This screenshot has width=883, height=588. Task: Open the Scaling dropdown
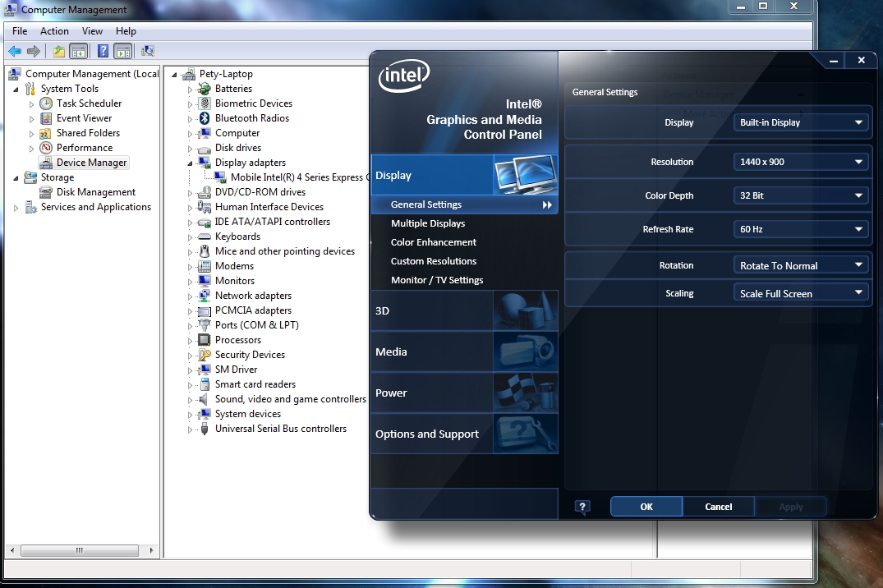click(x=800, y=293)
